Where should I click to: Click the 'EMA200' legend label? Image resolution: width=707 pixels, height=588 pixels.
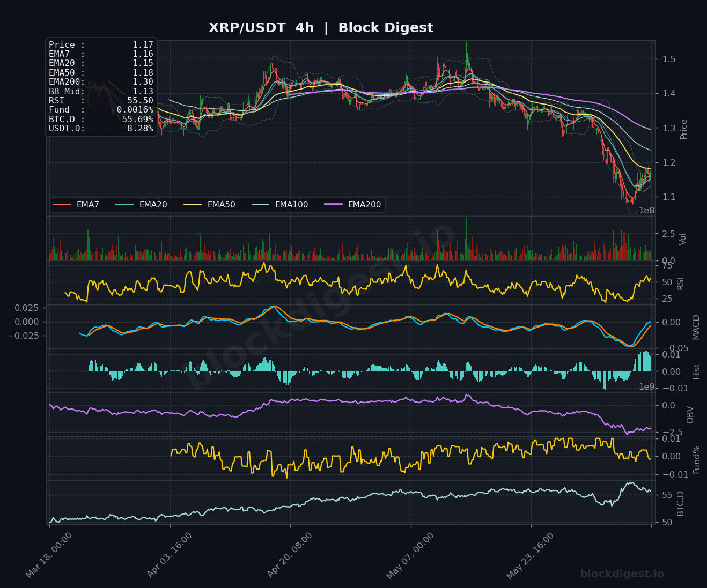(x=365, y=205)
